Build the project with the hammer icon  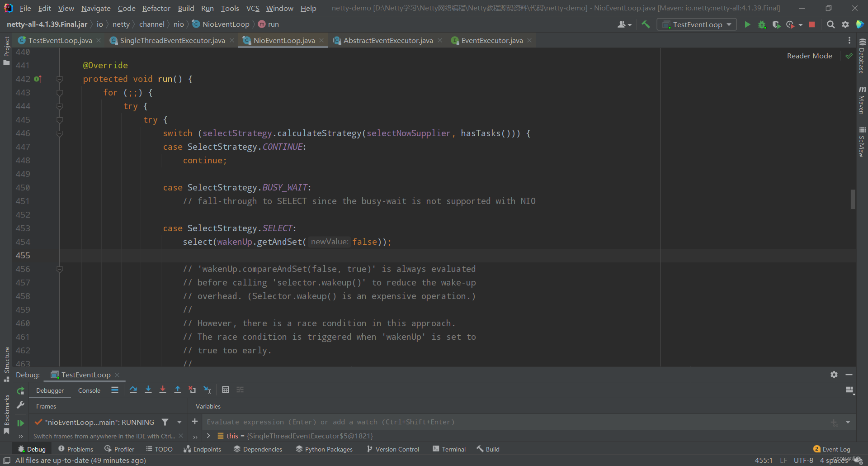pos(646,24)
